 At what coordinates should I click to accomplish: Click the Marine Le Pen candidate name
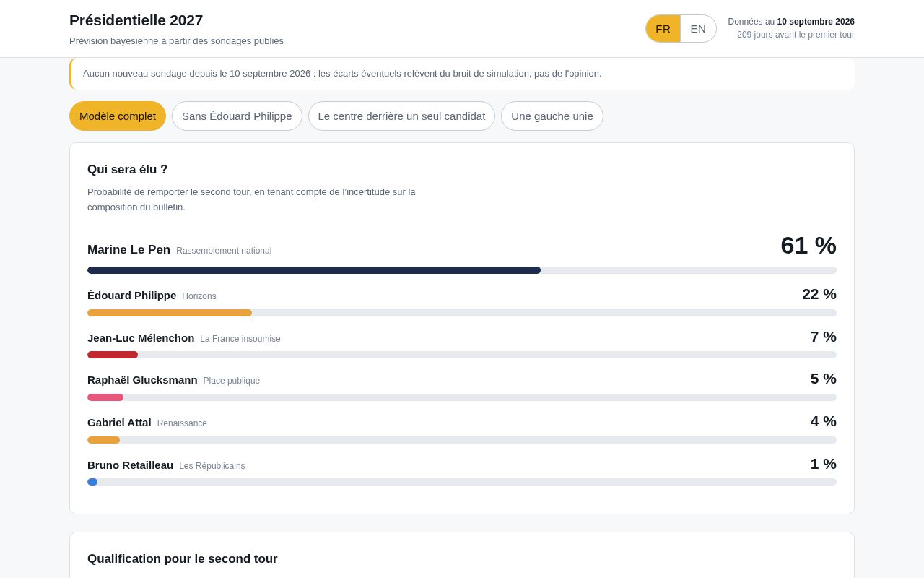(128, 250)
